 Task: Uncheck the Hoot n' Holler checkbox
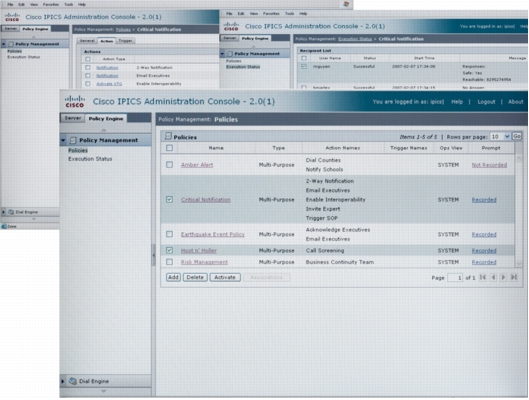click(x=169, y=250)
